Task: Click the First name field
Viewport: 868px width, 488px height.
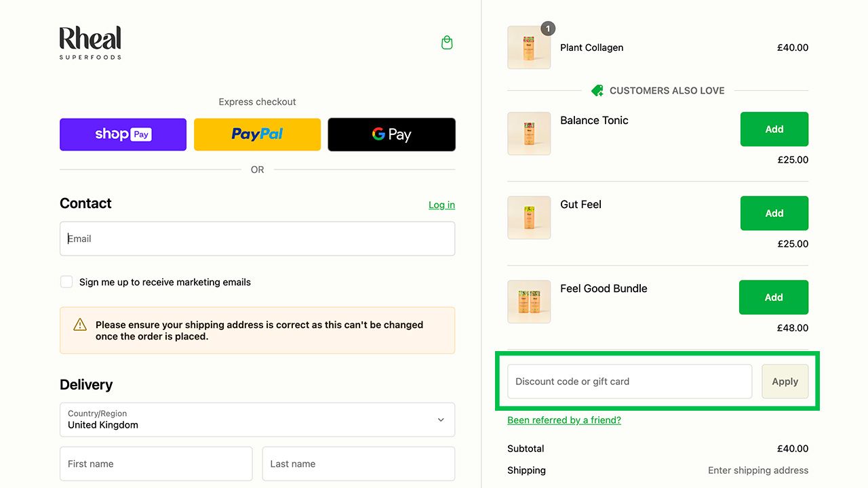Action: point(156,464)
